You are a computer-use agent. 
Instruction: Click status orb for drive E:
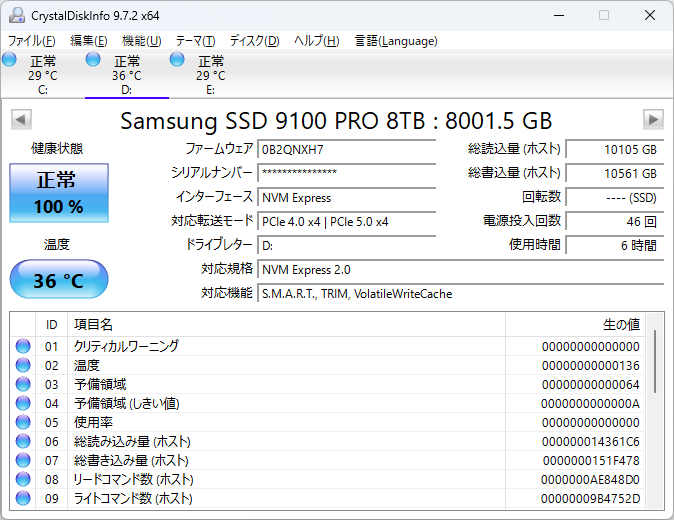click(x=177, y=59)
